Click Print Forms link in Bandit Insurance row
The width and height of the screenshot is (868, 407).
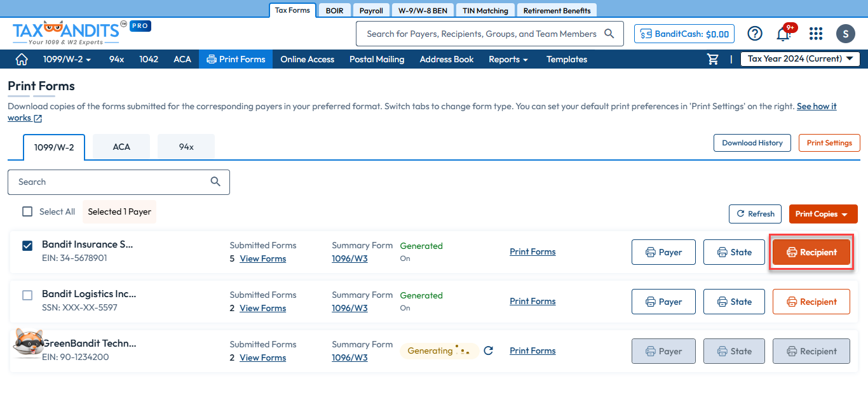(x=532, y=251)
